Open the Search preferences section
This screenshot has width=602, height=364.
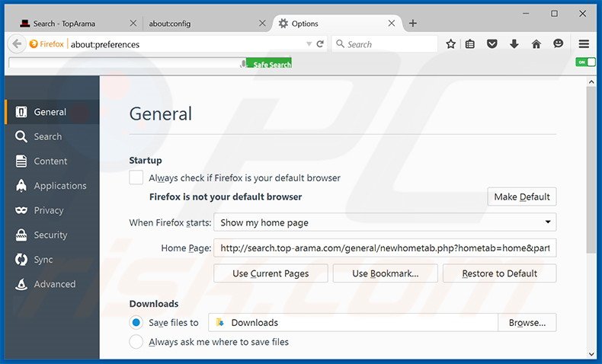(53, 136)
